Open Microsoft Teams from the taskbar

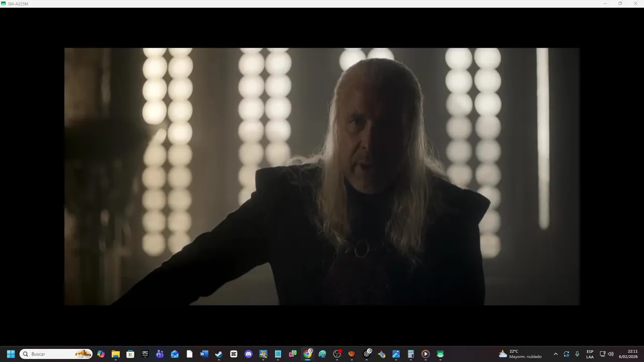tap(160, 354)
